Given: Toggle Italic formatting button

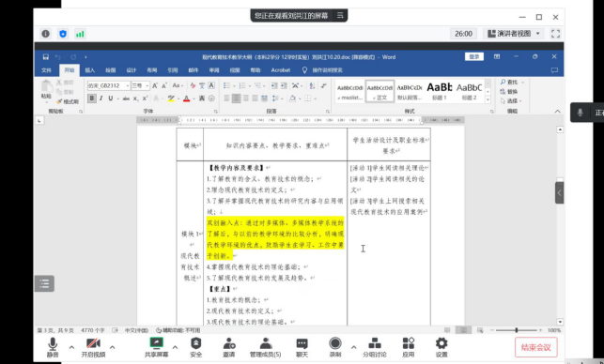Looking at the screenshot, I should (101, 99).
